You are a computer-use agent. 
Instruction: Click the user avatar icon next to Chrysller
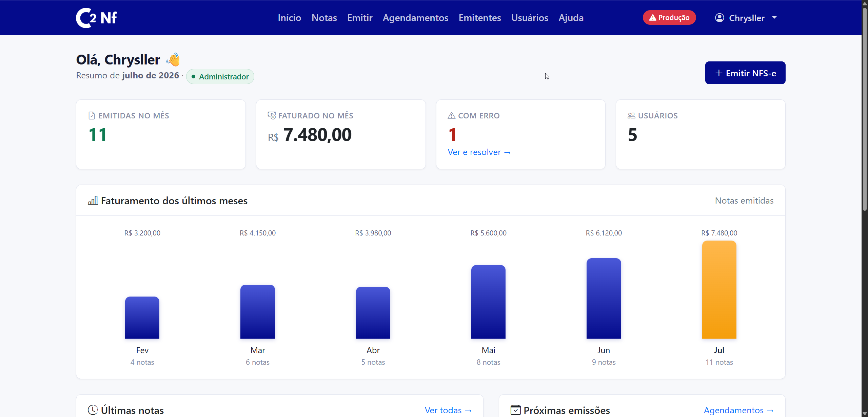click(x=719, y=18)
